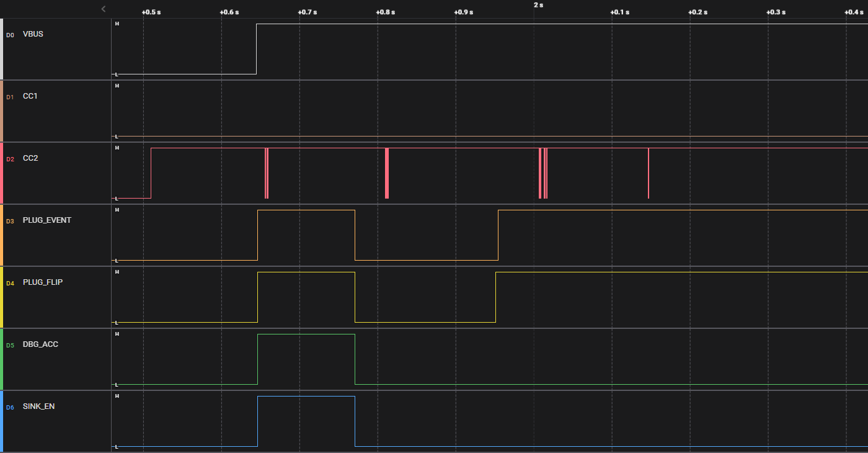
Task: Click the D3 channel identifier icon
Action: (10, 221)
